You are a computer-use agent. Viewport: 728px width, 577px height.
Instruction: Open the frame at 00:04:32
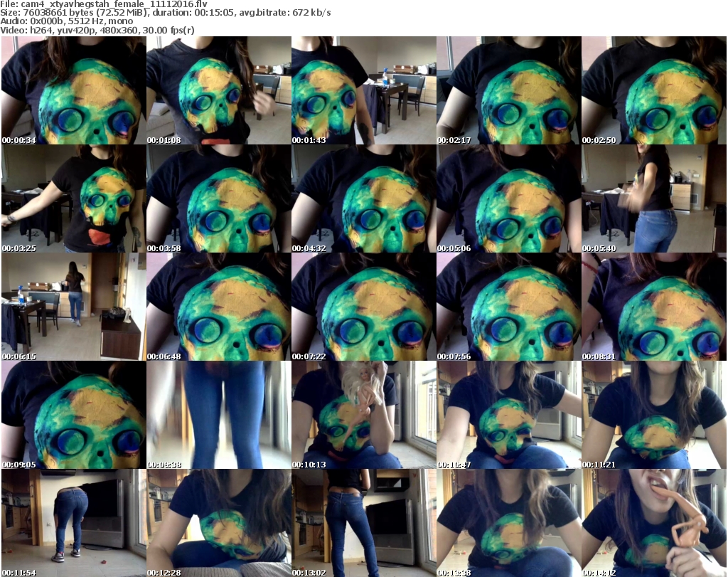[x=363, y=198]
